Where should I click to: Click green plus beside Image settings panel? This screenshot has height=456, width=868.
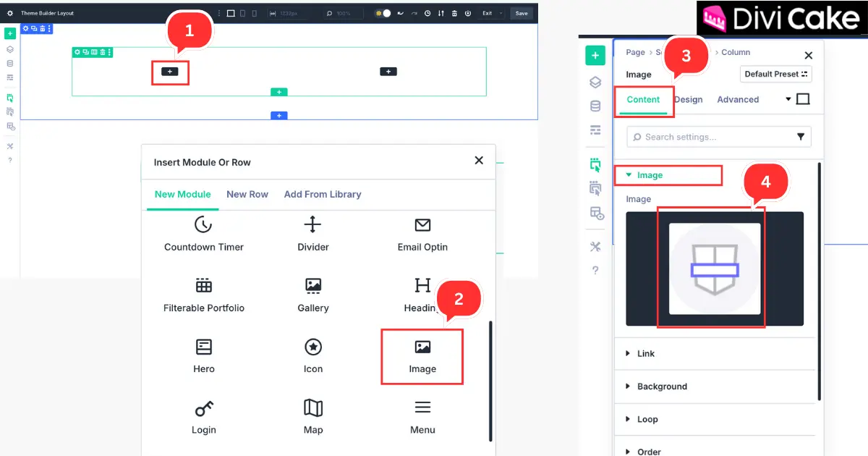point(595,56)
